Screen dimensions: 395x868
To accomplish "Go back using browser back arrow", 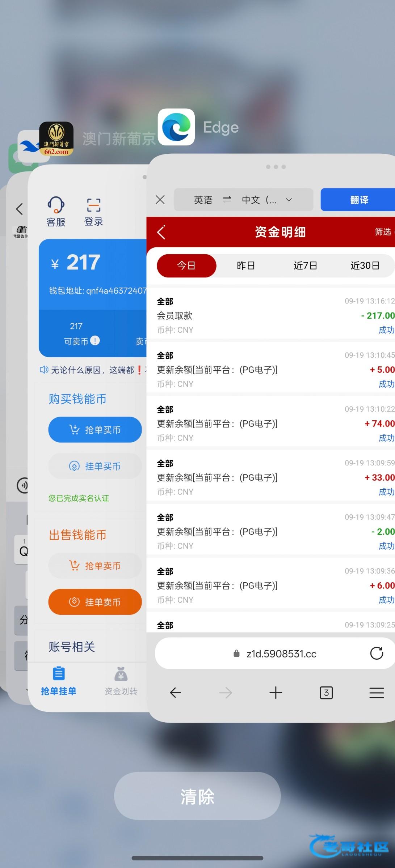I will pos(175,693).
